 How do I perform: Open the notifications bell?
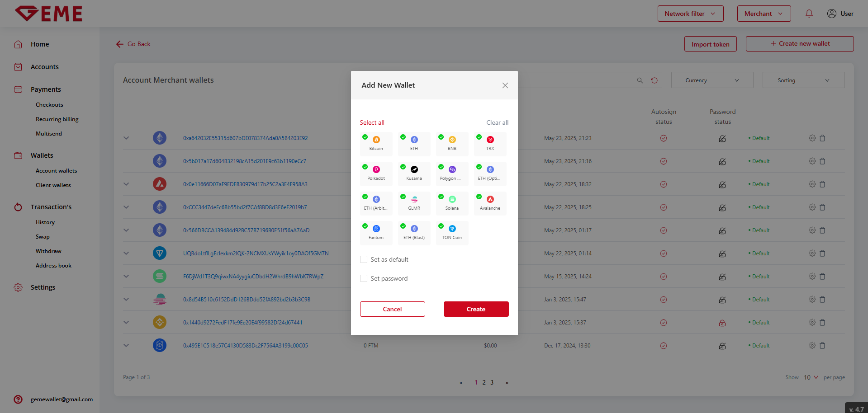tap(809, 14)
